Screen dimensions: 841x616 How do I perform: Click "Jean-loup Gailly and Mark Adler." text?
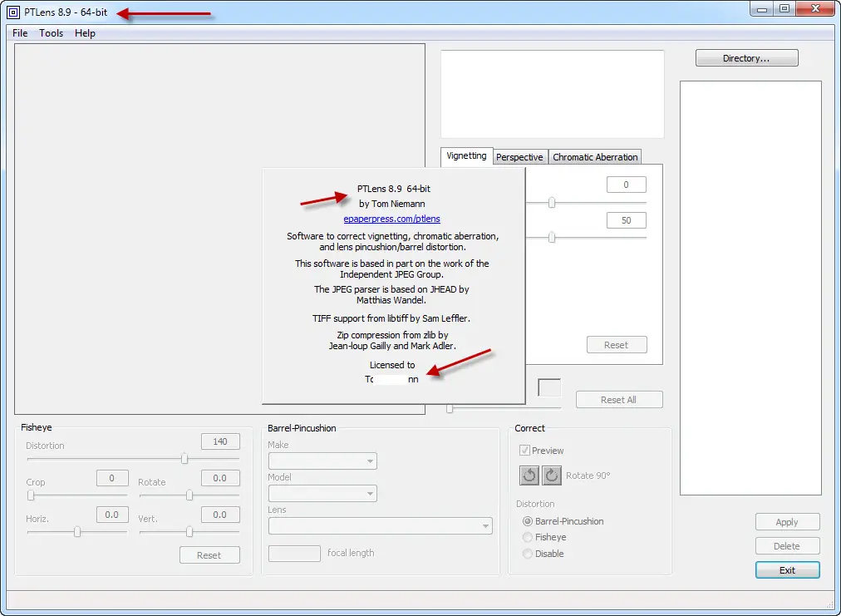pyautogui.click(x=392, y=346)
